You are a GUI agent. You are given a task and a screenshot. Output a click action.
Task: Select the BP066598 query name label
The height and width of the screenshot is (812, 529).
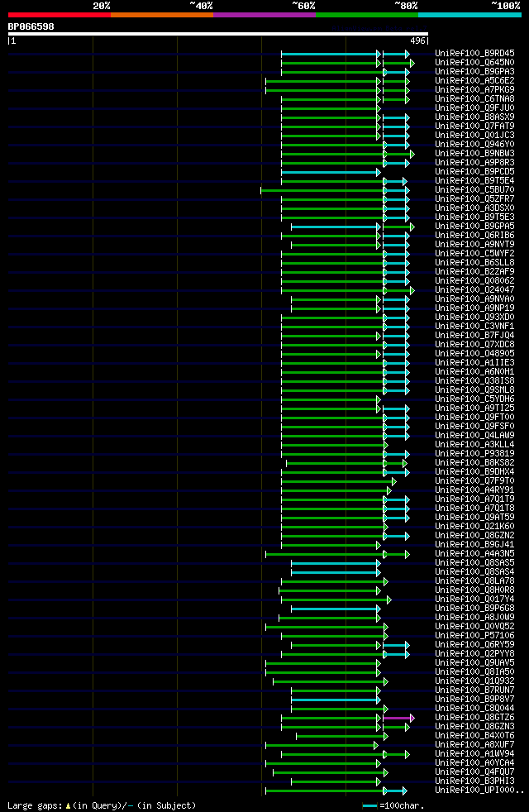[x=31, y=26]
